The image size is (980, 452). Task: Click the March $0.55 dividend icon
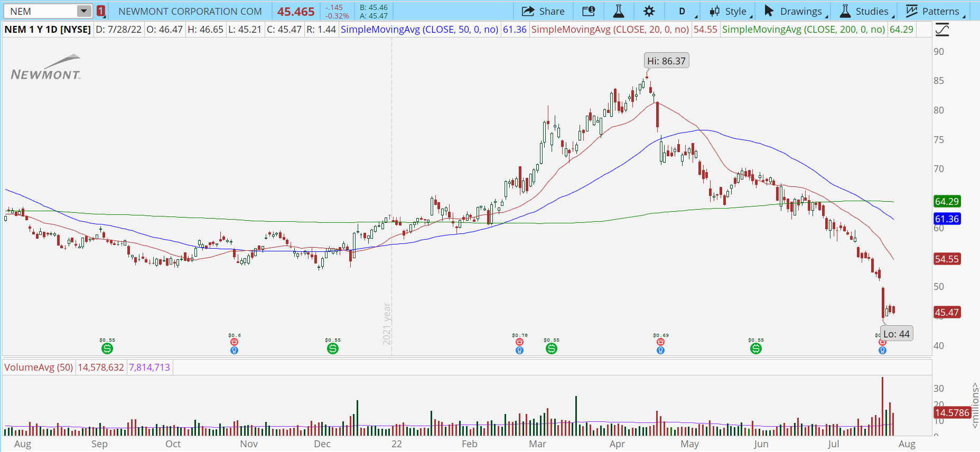coord(552,349)
